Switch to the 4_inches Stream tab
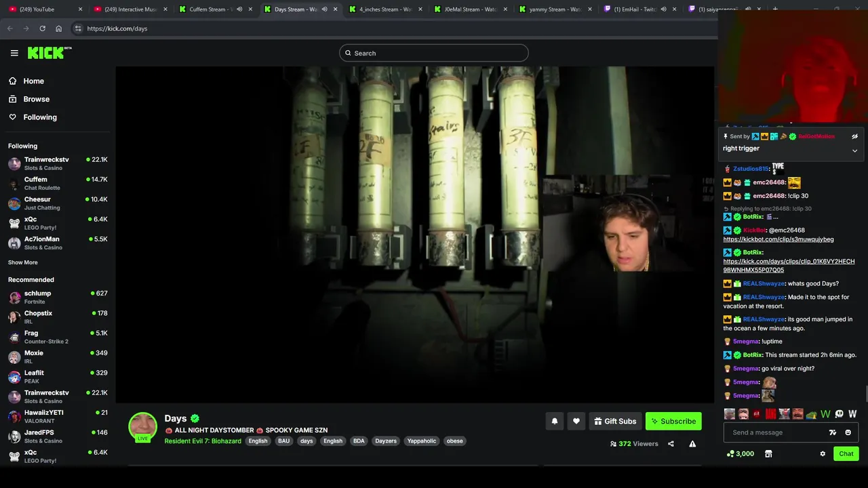The height and width of the screenshot is (488, 868). [x=384, y=9]
